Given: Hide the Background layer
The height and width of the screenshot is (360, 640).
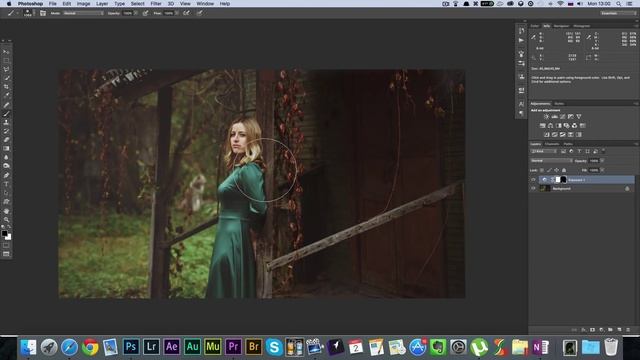Looking at the screenshot, I should [x=533, y=189].
